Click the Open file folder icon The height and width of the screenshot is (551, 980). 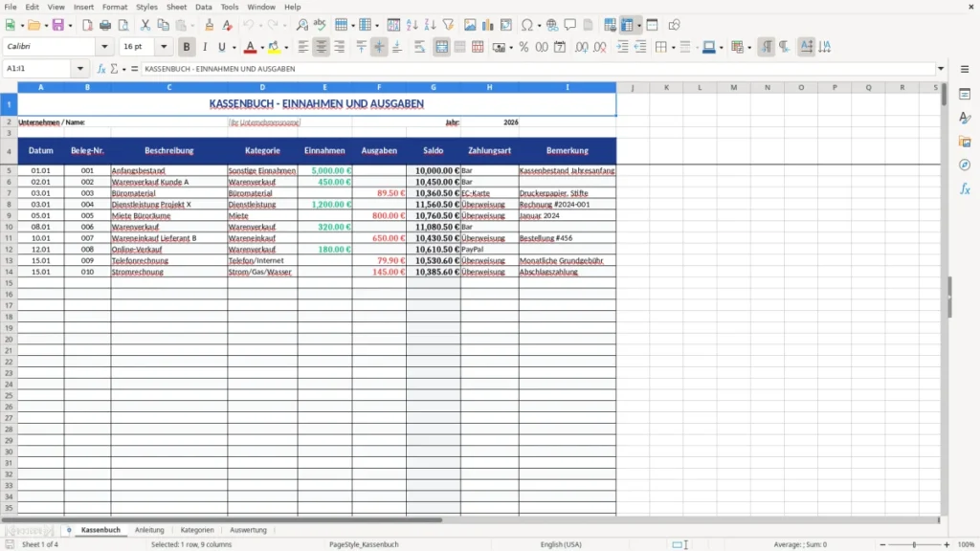(33, 25)
